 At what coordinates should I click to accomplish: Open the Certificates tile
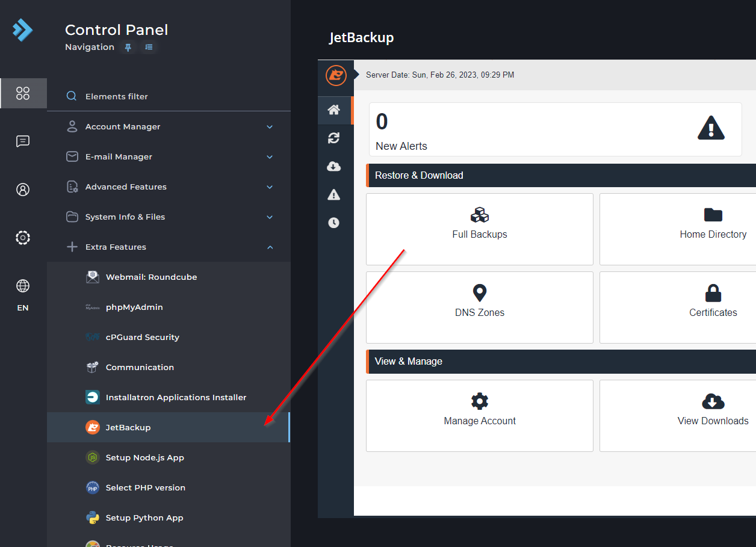point(678,307)
